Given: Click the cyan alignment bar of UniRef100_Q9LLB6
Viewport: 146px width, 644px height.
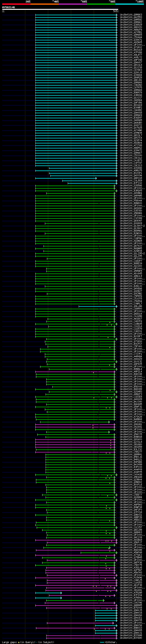Looking at the screenshot, I should 98,307.
